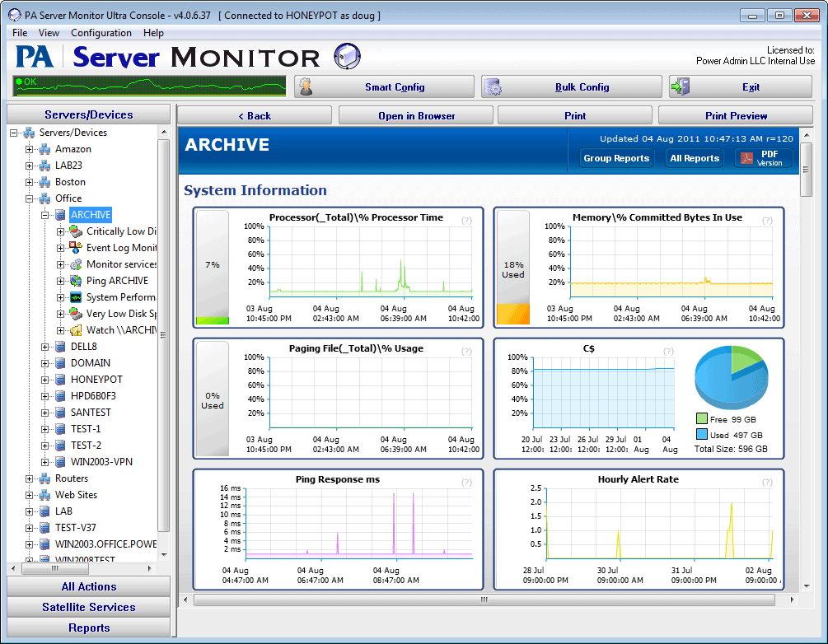Click the Watch \\ARCHIVE folder icon
Viewport: 828px width, 644px height.
click(x=77, y=330)
